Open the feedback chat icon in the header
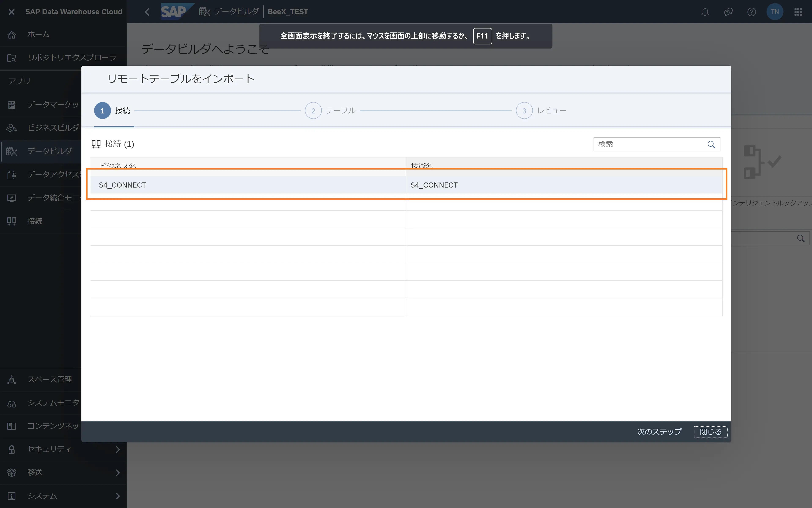This screenshot has height=508, width=812. tap(728, 12)
